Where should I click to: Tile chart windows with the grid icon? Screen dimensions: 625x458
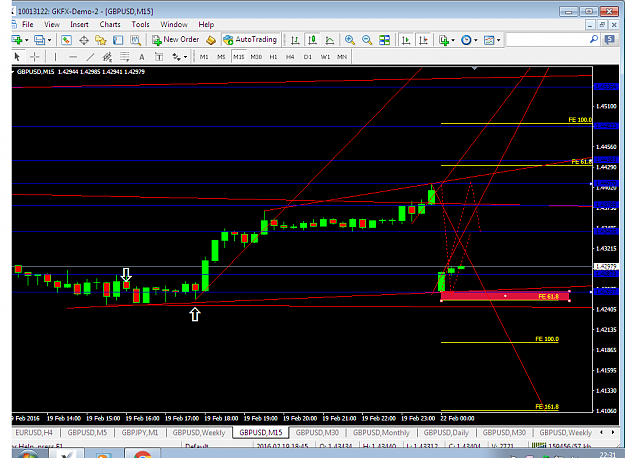pyautogui.click(x=384, y=40)
